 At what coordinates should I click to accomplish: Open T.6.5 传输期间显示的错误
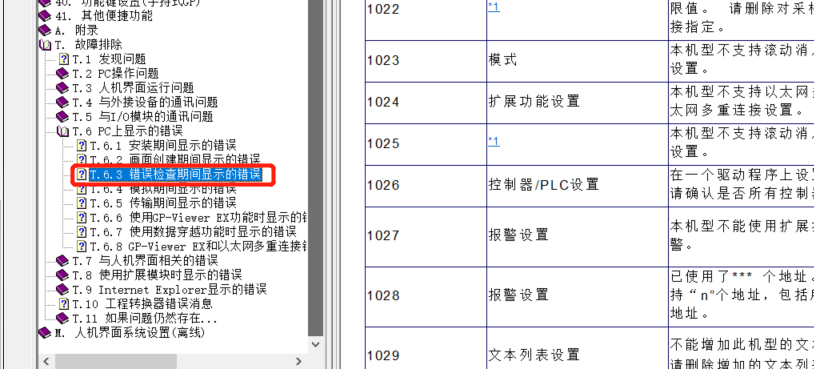tap(163, 202)
